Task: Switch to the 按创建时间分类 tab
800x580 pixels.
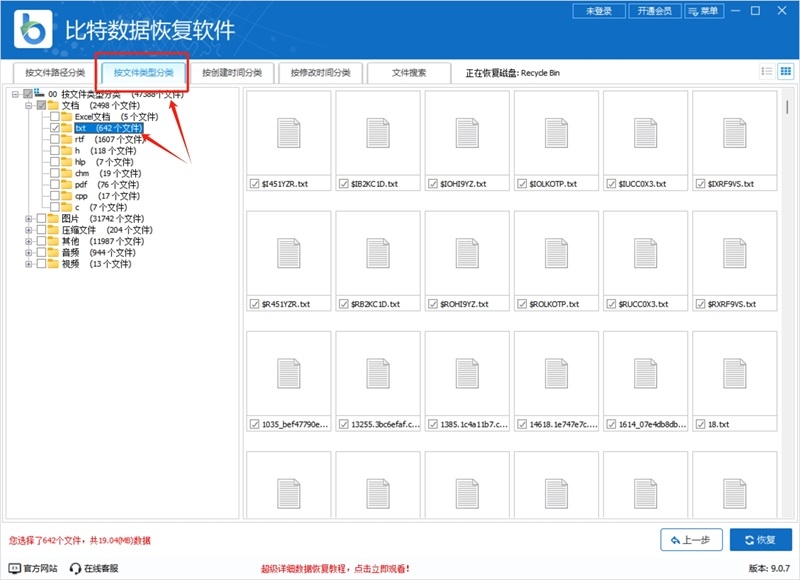Action: pyautogui.click(x=230, y=72)
